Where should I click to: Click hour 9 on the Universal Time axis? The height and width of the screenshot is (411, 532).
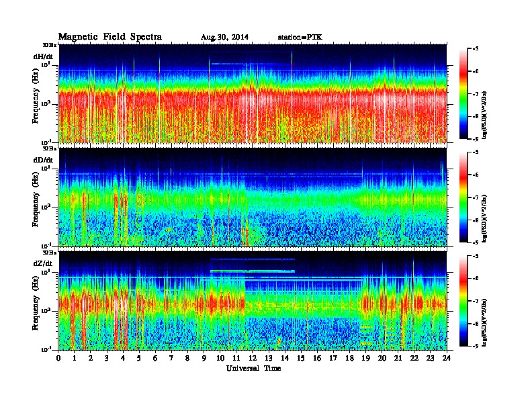point(204,359)
